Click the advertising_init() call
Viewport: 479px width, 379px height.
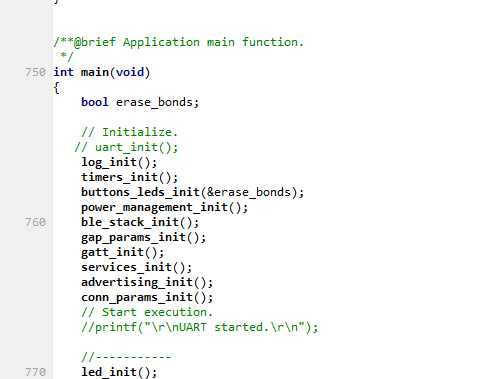[147, 282]
